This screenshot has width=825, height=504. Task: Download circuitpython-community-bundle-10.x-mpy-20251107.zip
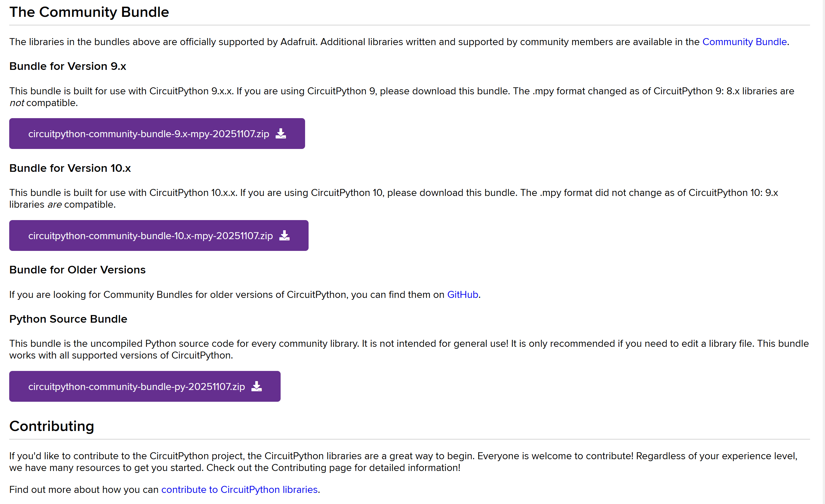pyautogui.click(x=150, y=236)
